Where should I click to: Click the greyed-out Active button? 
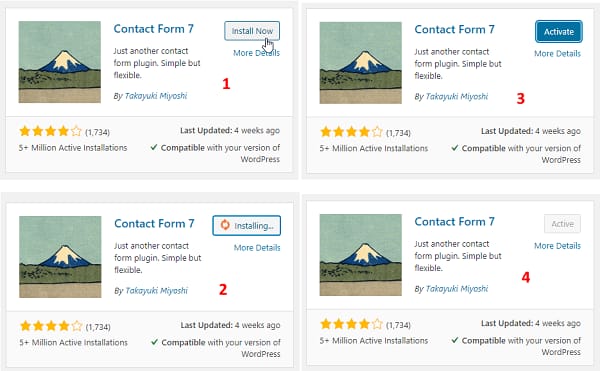click(x=562, y=224)
